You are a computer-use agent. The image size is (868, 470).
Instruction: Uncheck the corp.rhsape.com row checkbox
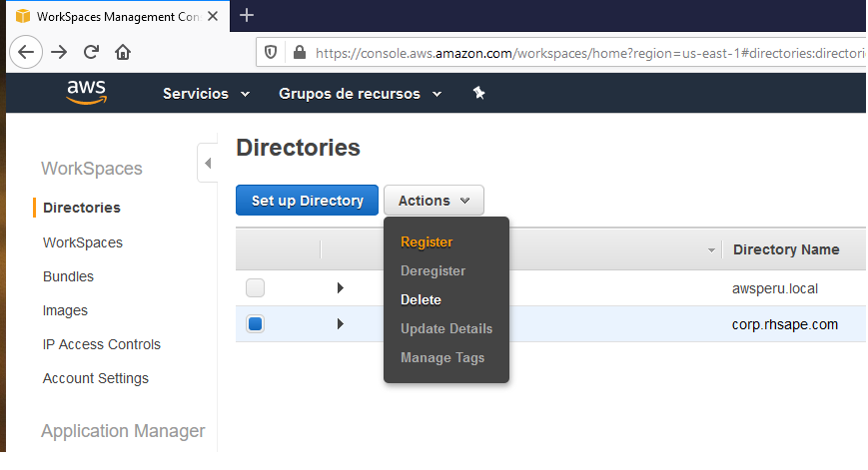255,324
